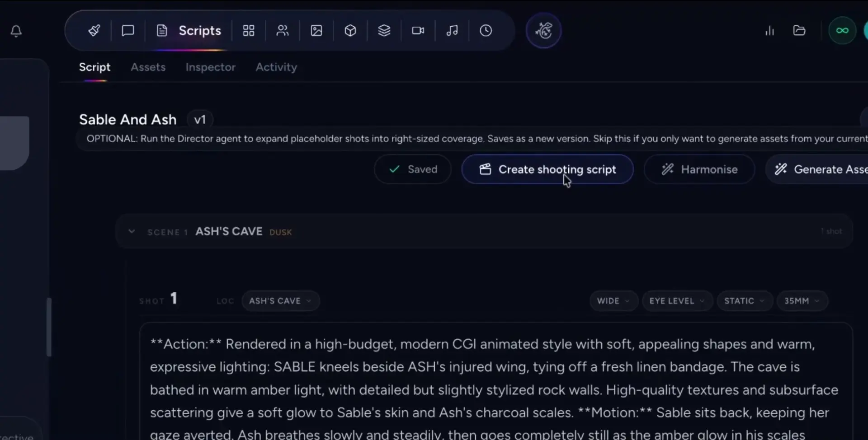Open the ASH'S CAVE location dropdown
Viewport: 868px width, 440px height.
280,301
